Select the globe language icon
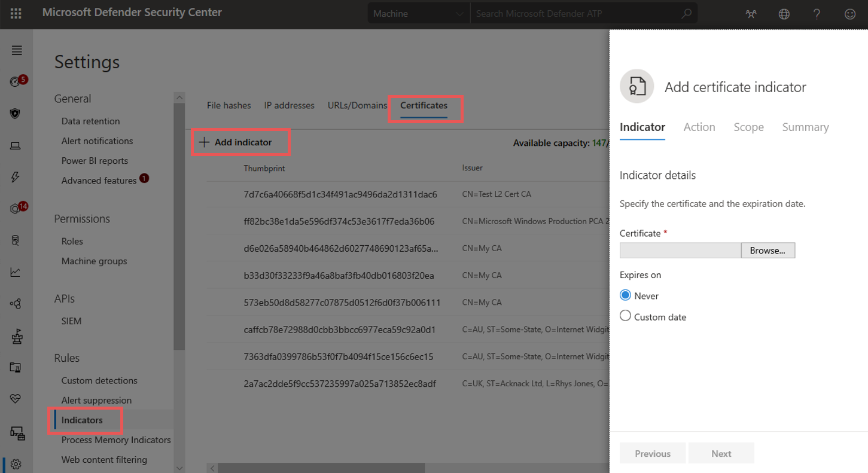 pyautogui.click(x=784, y=13)
